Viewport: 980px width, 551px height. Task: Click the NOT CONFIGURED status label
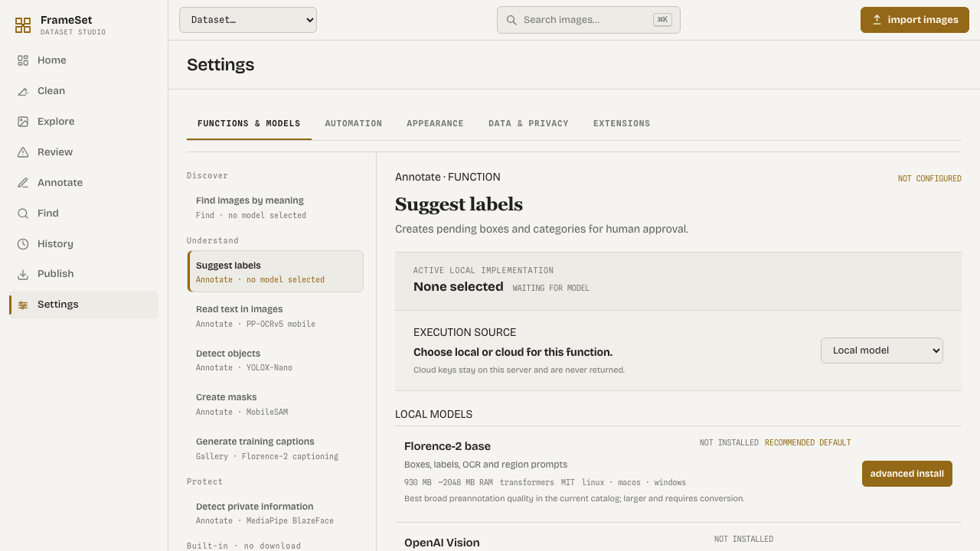click(x=929, y=179)
